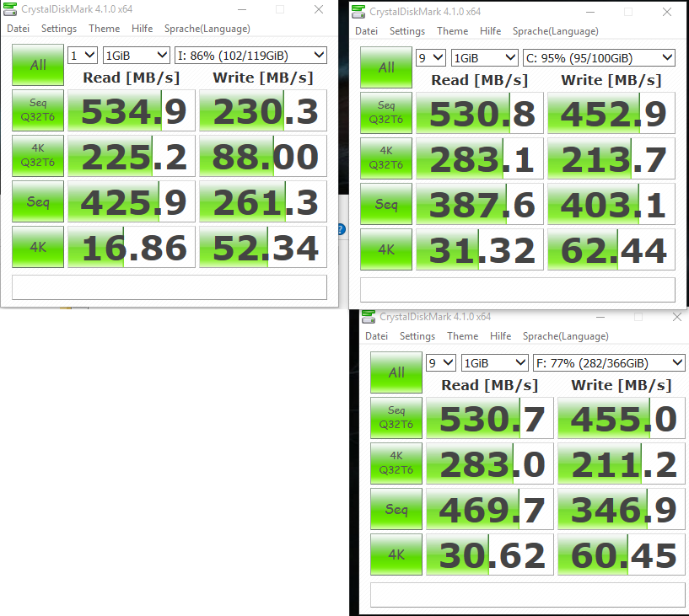This screenshot has height=616, width=689.
Task: Select the 452.9 write result in C: window
Action: coord(611,113)
